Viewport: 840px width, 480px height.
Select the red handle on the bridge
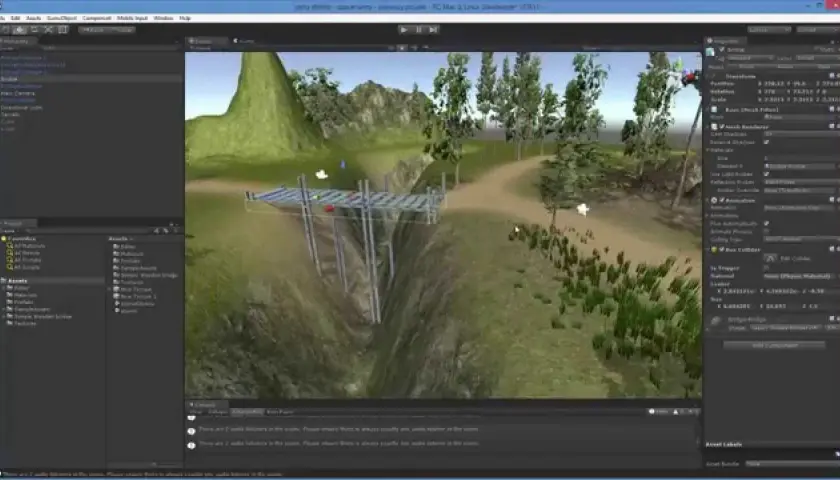point(329,208)
